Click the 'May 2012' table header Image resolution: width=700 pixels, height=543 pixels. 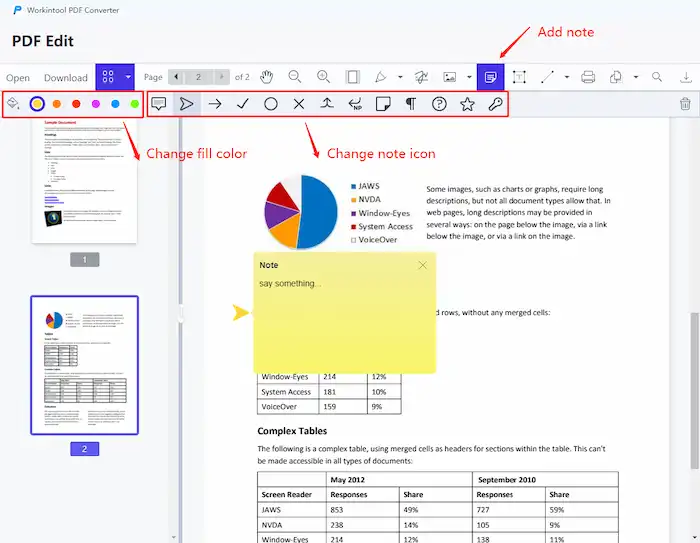(347, 480)
